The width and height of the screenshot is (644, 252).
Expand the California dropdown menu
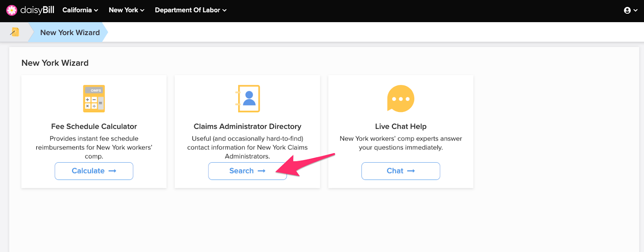(x=80, y=10)
